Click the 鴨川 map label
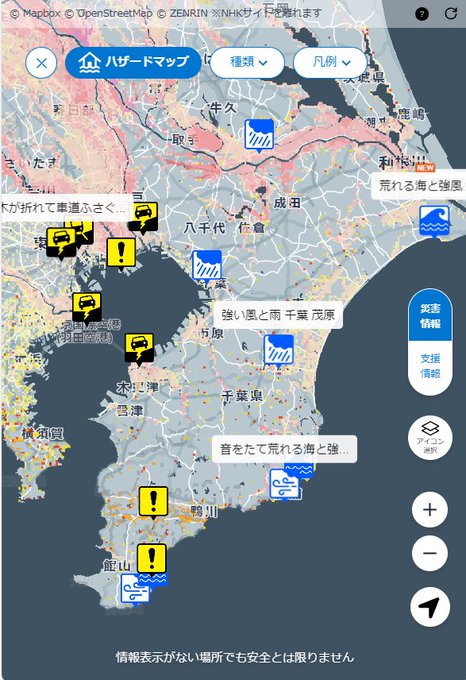 pyautogui.click(x=204, y=512)
